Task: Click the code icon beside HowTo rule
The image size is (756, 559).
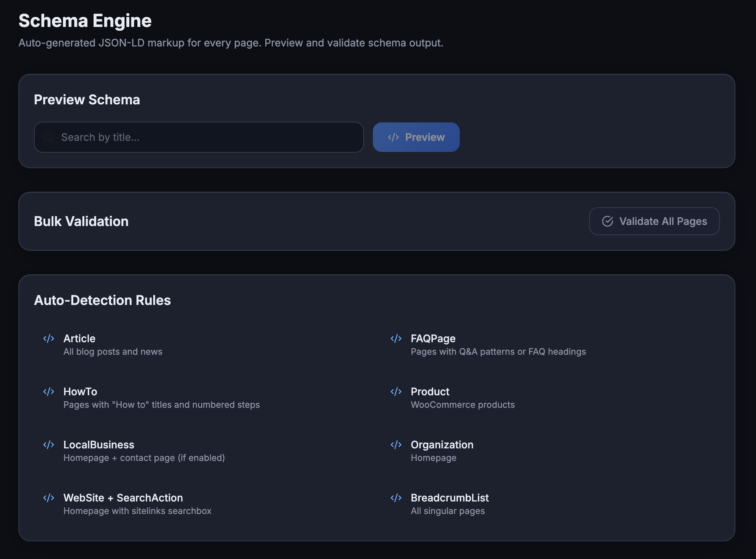Action: pos(49,392)
